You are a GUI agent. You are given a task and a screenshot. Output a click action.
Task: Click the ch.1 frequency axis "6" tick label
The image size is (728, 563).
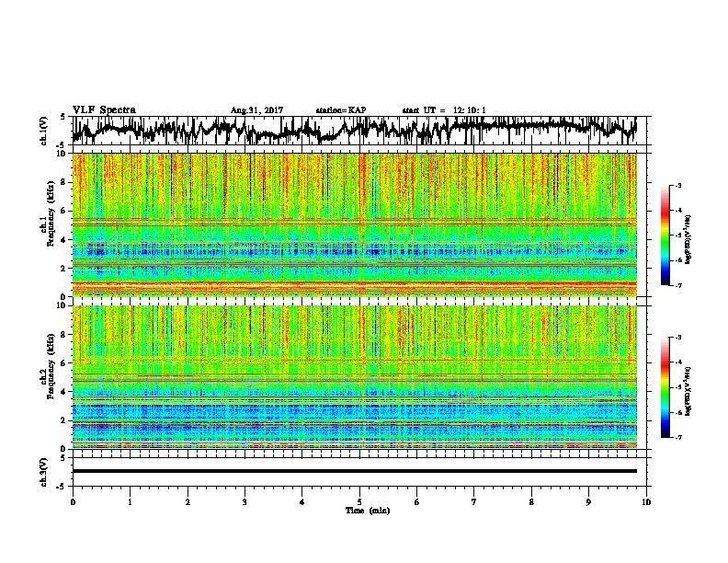click(x=64, y=211)
